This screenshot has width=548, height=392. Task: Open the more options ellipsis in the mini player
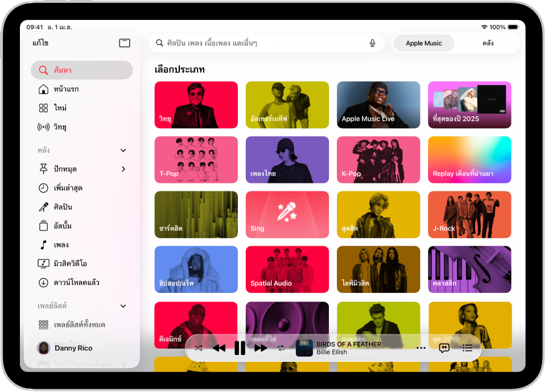421,348
